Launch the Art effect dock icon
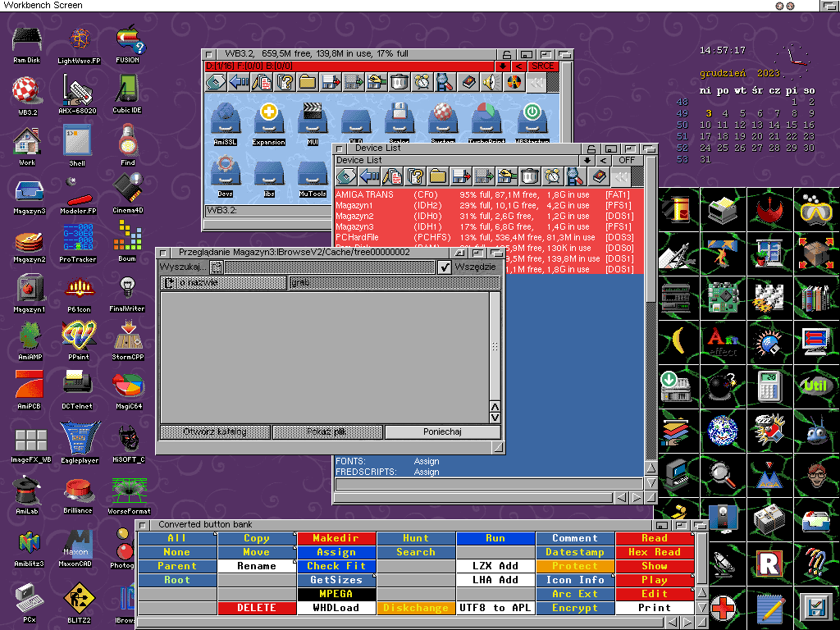Viewport: 840px width, 630px height. [x=723, y=343]
